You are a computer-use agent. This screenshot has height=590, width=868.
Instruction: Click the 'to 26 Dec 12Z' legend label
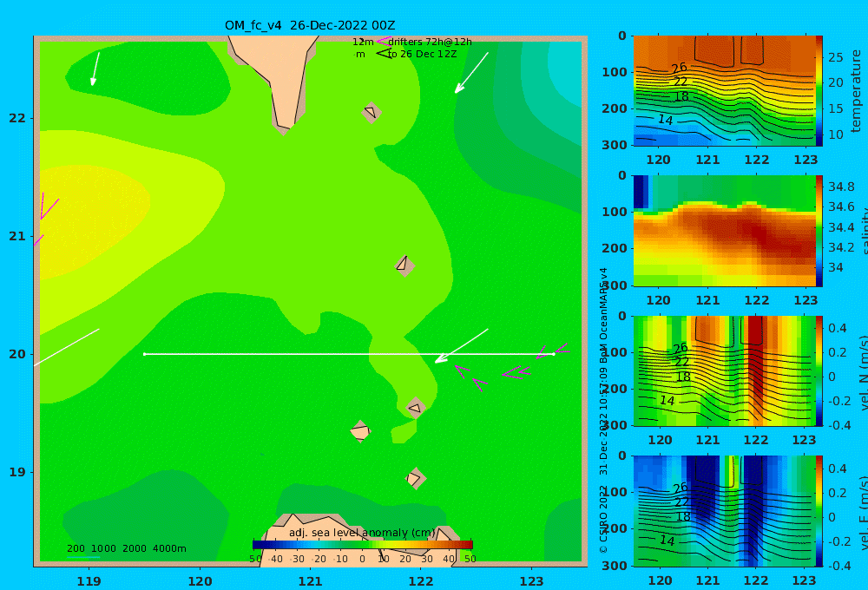coord(422,55)
